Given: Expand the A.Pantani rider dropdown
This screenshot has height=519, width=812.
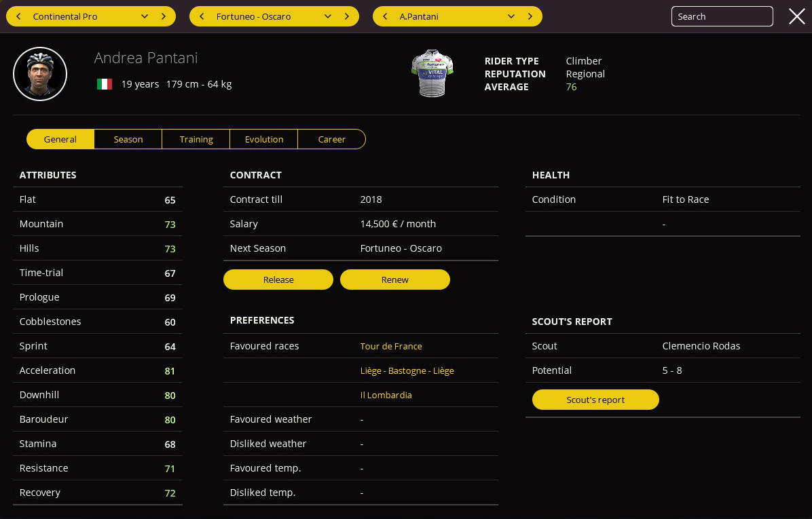Looking at the screenshot, I should [x=511, y=16].
